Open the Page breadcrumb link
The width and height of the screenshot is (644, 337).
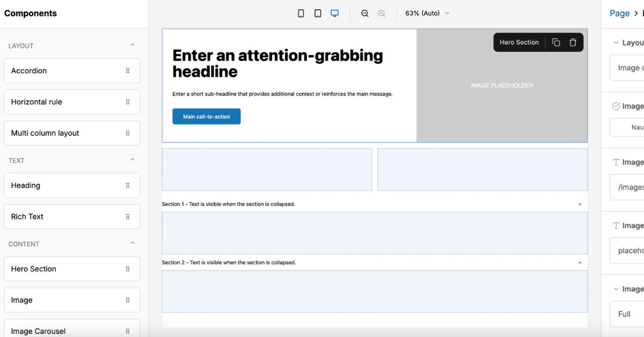pyautogui.click(x=619, y=13)
